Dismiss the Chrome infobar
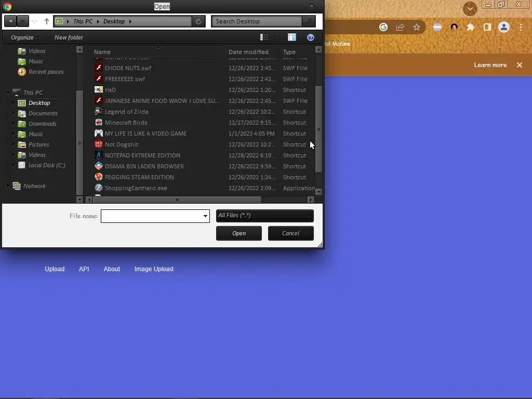The image size is (532, 399). pos(520,65)
